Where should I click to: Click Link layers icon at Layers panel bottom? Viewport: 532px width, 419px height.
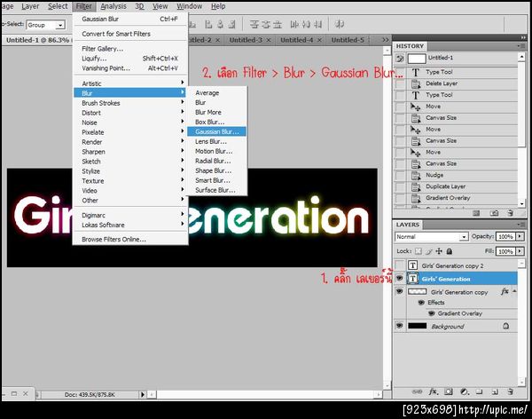[417, 391]
